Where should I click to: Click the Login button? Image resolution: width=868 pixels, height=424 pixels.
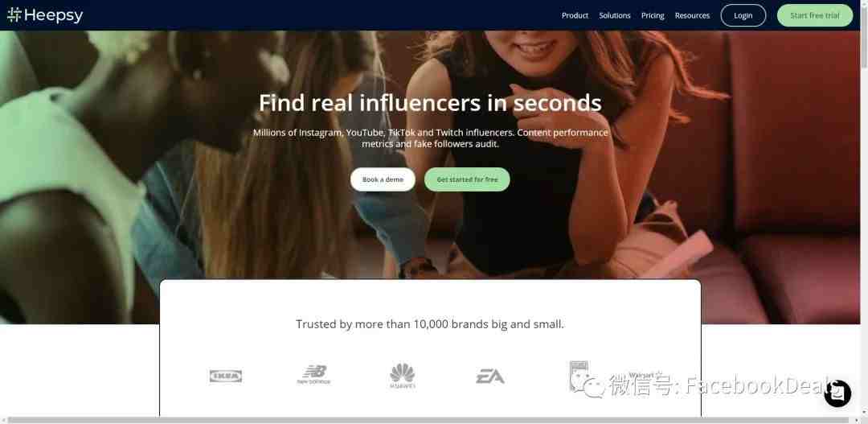[743, 15]
